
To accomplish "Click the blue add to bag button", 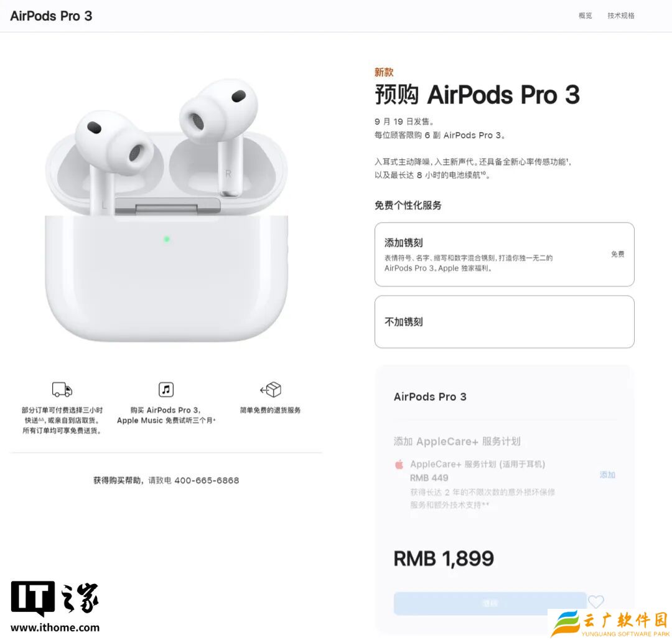I will 490,603.
